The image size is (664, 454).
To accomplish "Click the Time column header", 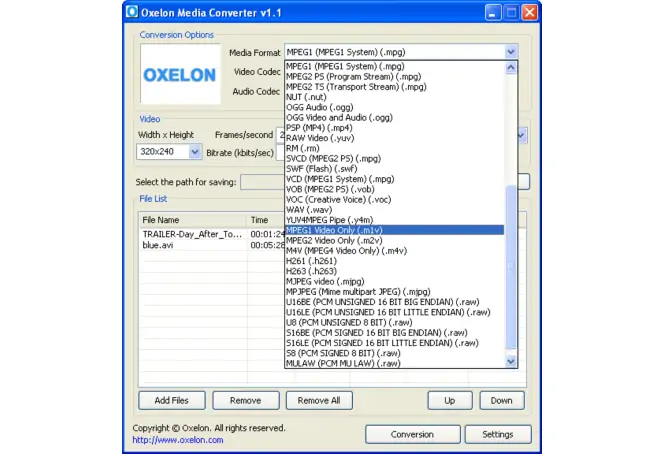I will pos(266,220).
